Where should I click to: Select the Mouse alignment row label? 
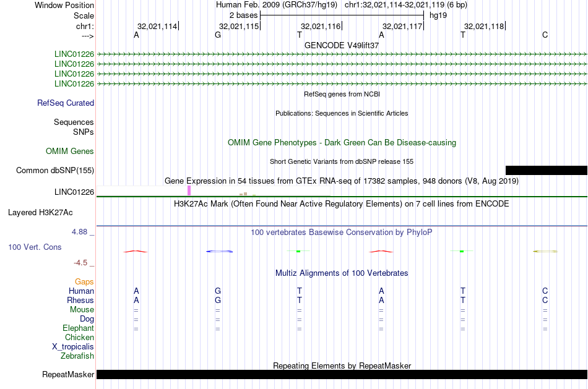(x=82, y=310)
